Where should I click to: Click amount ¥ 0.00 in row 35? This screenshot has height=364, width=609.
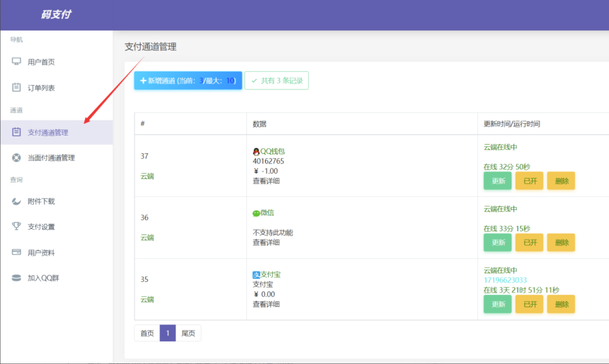pos(263,294)
